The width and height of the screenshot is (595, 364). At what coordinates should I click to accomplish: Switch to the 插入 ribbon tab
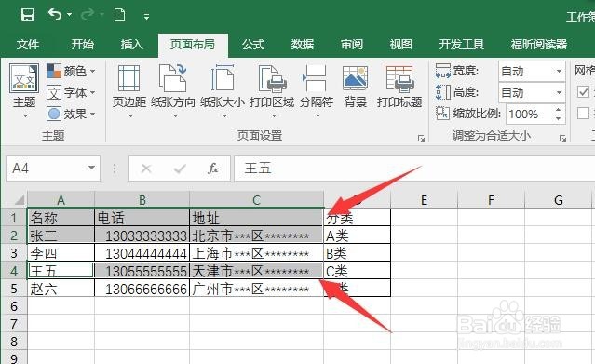tap(131, 44)
